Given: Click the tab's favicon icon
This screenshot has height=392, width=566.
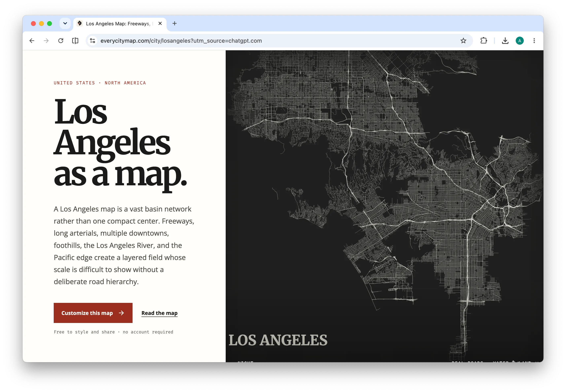Looking at the screenshot, I should click(x=79, y=24).
